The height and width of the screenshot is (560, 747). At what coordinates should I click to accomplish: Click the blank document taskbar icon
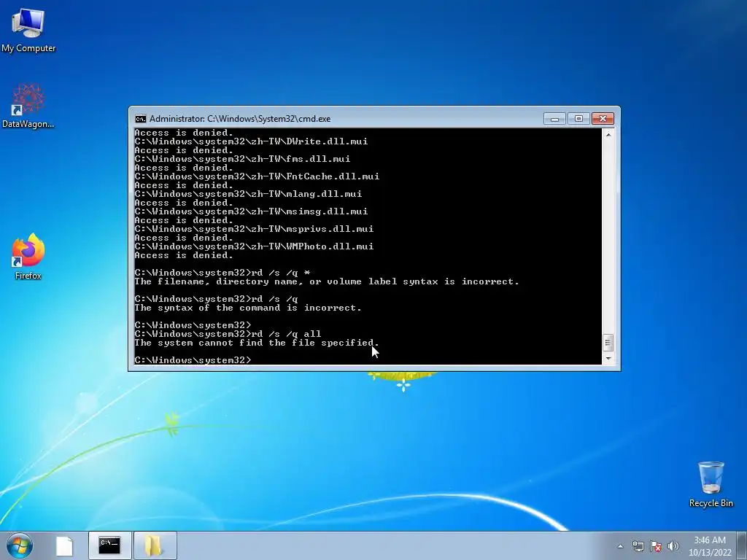64,545
